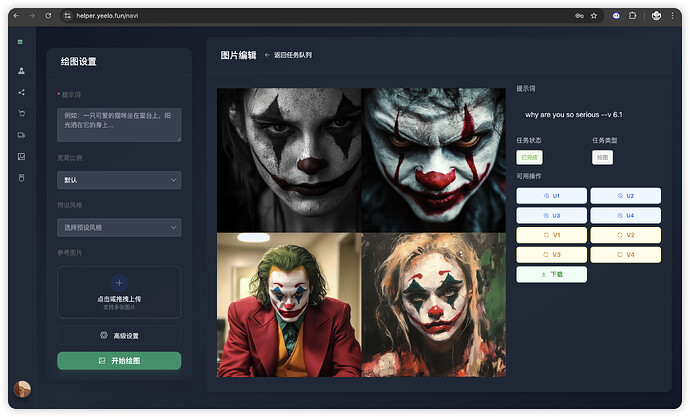Open the purple mask extension icon
The image size is (690, 417).
[x=616, y=16]
